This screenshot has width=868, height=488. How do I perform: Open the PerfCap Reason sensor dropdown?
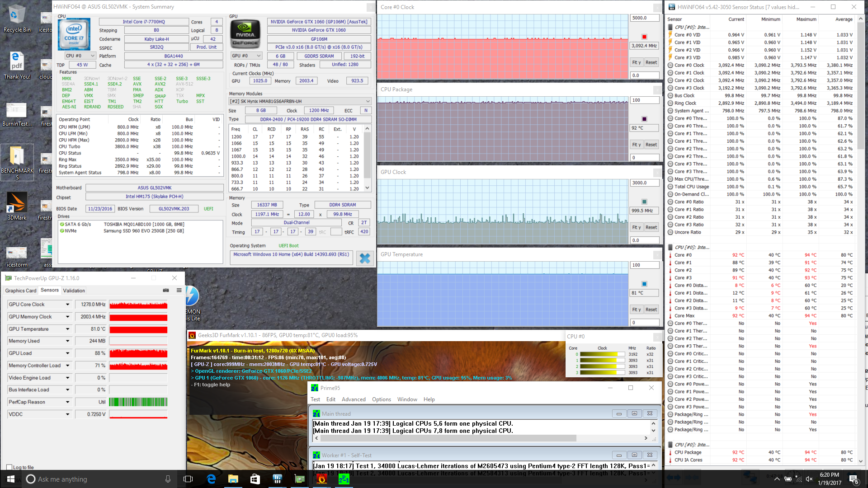coord(68,402)
